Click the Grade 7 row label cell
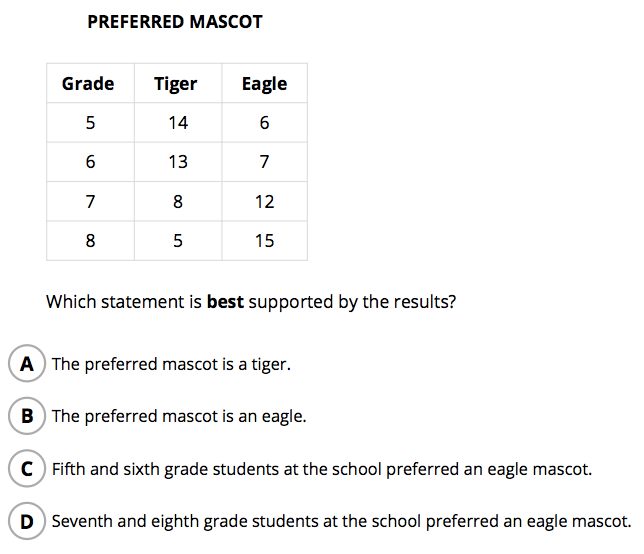Viewport: 644px width, 554px height. tap(90, 202)
